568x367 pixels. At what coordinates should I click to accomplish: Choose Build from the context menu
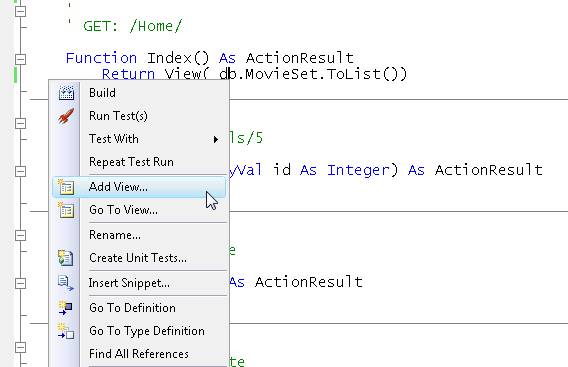pos(139,93)
